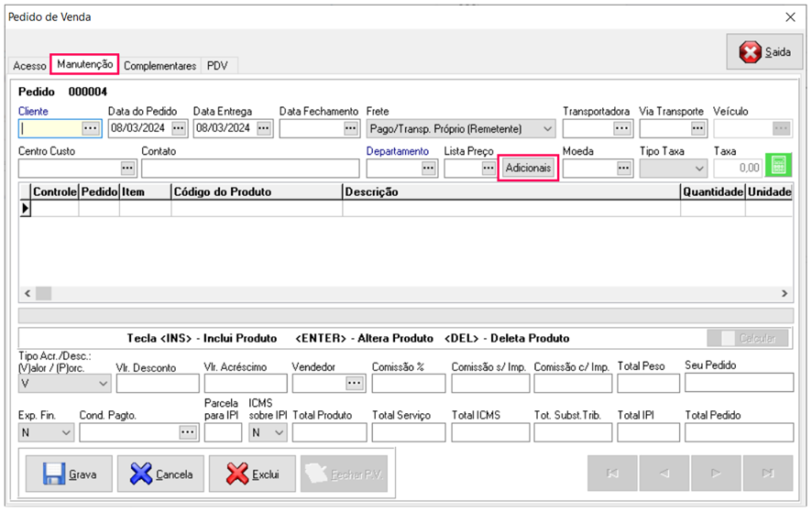Open the Vendedor lookup ellipsis button
The height and width of the screenshot is (512, 812).
click(354, 383)
